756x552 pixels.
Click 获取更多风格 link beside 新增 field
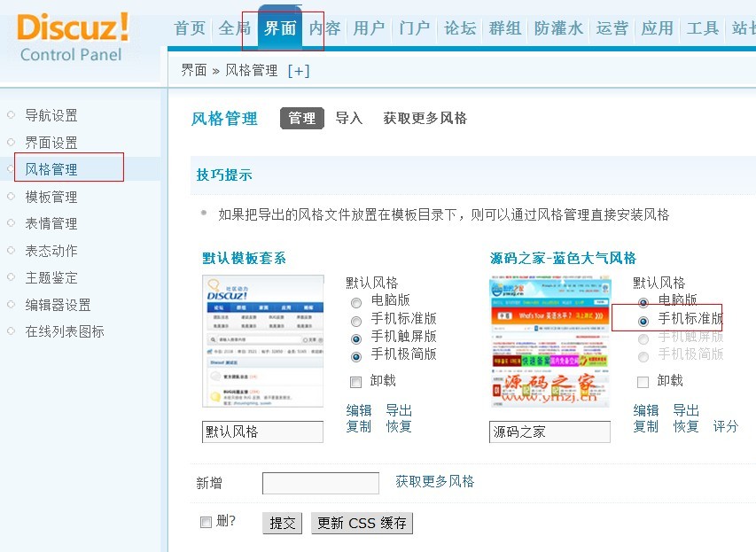point(435,481)
